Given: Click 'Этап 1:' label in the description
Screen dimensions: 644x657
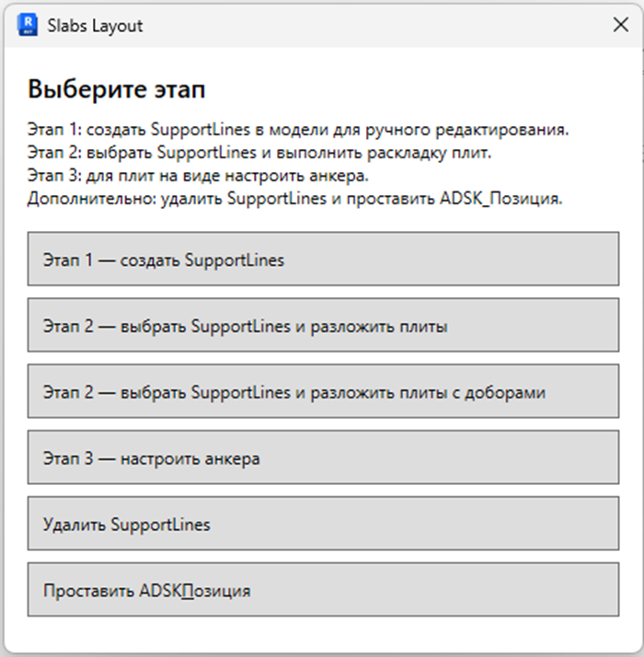Looking at the screenshot, I should point(55,130).
